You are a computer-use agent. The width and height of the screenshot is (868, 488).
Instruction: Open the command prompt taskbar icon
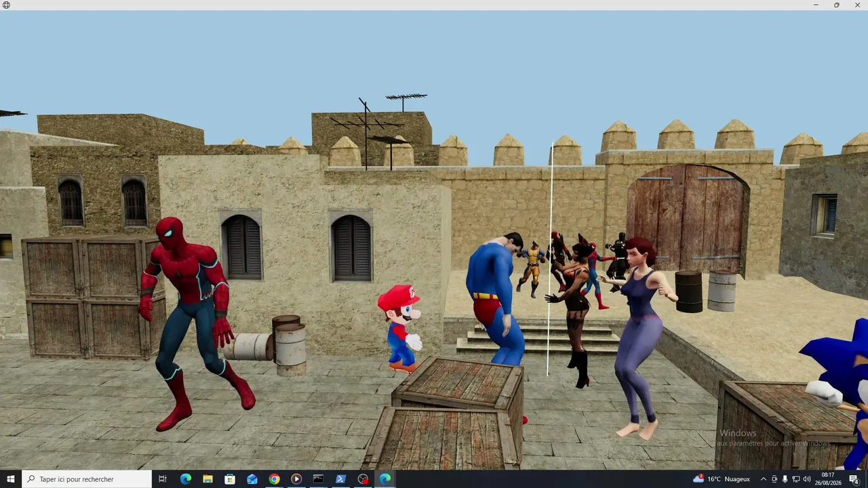319,479
